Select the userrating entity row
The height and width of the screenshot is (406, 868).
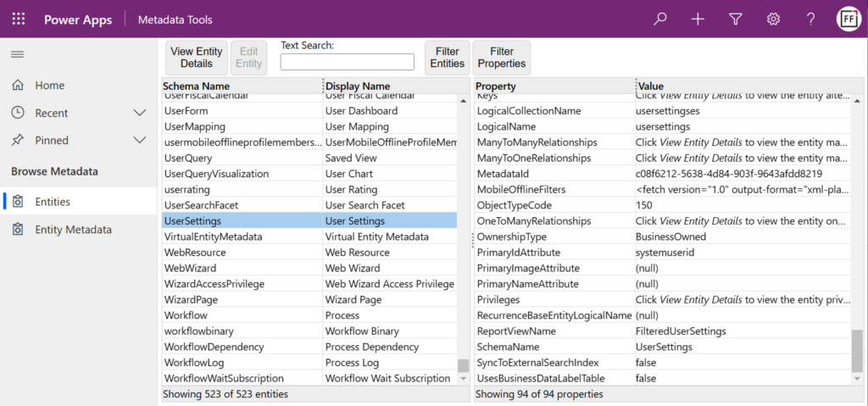coord(309,189)
